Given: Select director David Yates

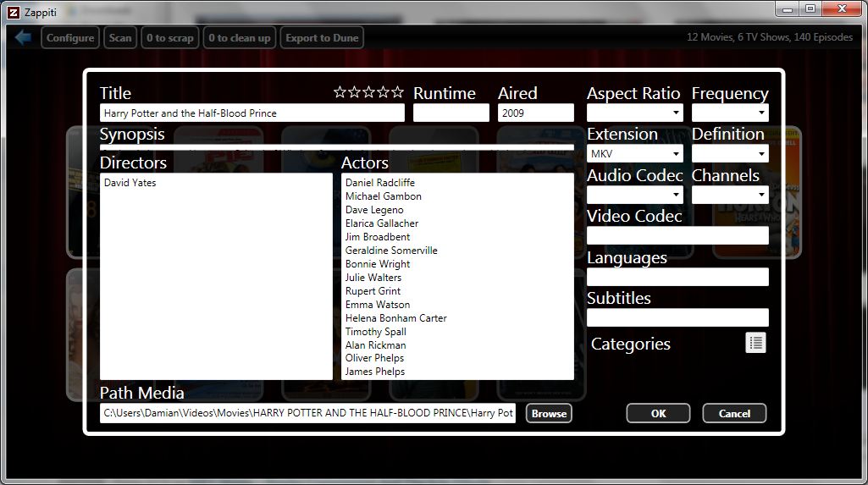Looking at the screenshot, I should coord(130,183).
